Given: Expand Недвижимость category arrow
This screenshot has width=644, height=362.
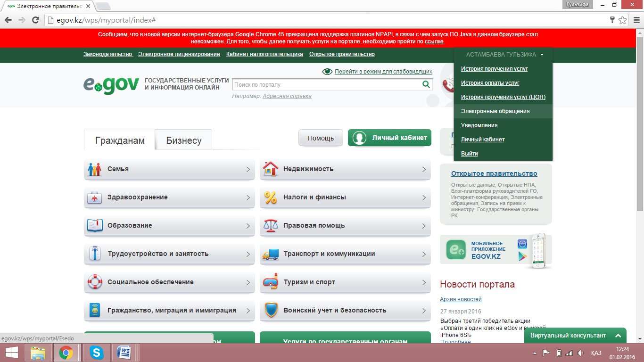Looking at the screenshot, I should 424,169.
